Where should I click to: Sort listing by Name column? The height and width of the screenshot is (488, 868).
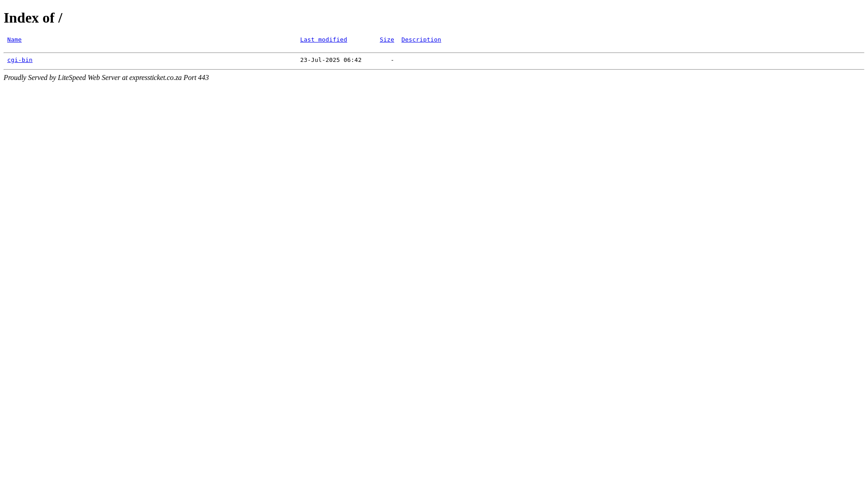click(14, 40)
